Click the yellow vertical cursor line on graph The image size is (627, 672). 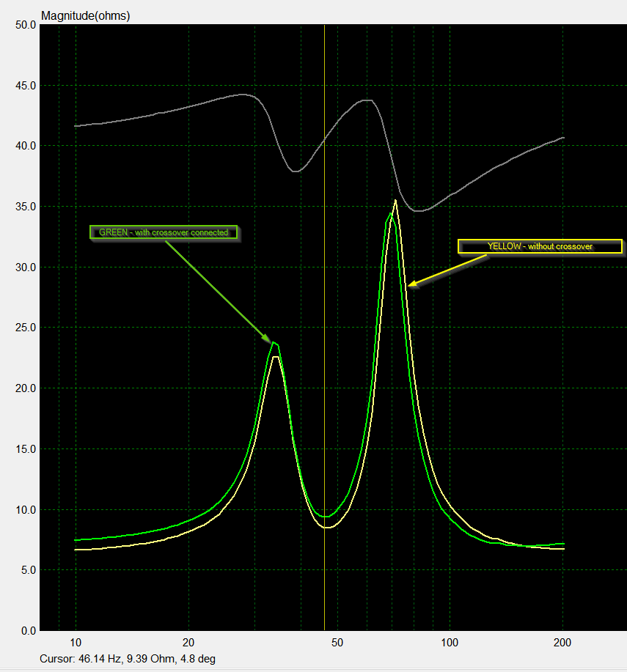pyautogui.click(x=324, y=328)
